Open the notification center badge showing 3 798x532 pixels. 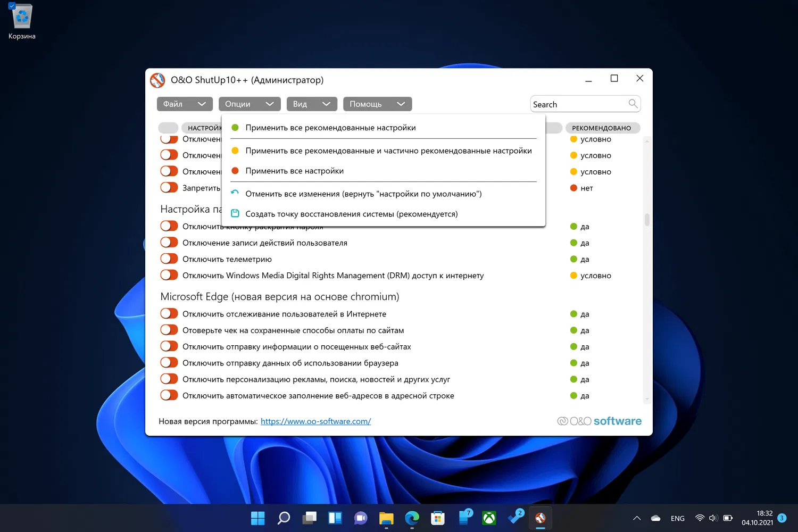782,518
